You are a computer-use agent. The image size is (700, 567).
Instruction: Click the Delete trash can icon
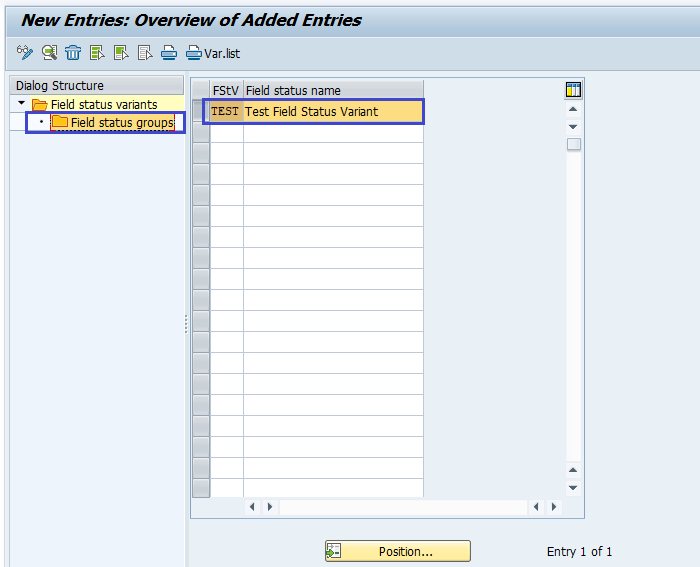tap(73, 53)
